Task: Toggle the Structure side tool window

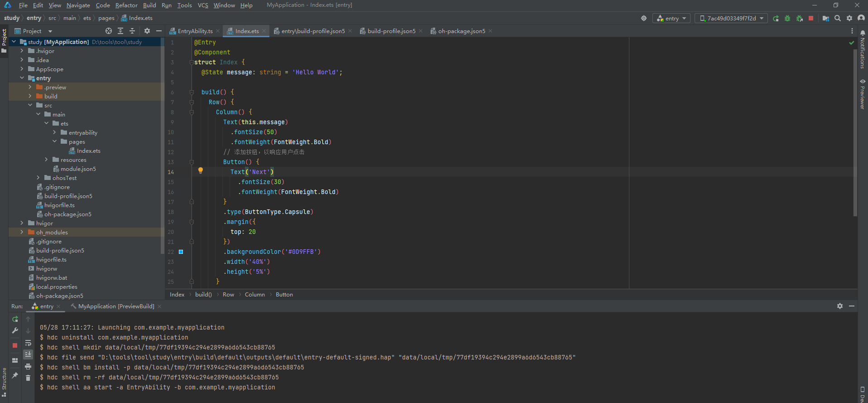Action: coord(4,382)
